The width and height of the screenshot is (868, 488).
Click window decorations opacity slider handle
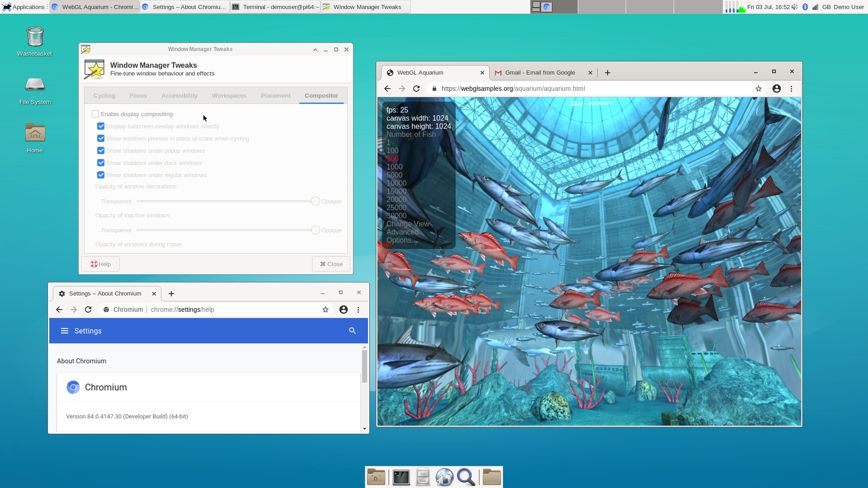(x=316, y=201)
